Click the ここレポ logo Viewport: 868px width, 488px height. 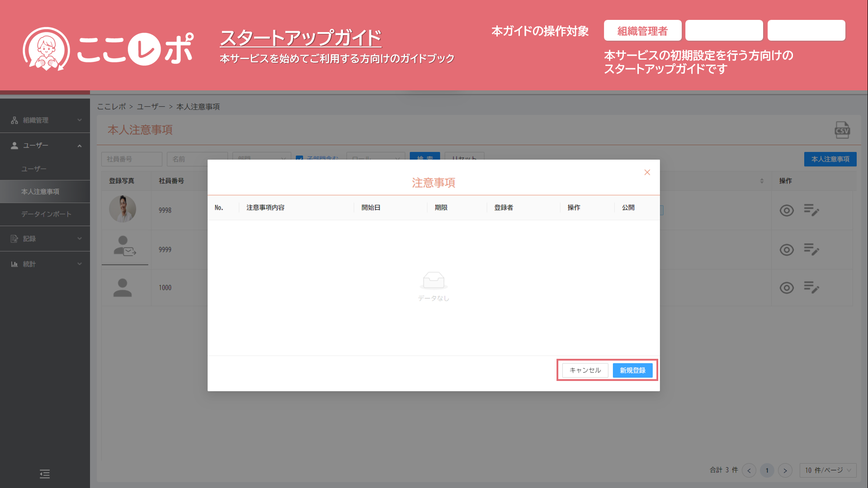pyautogui.click(x=108, y=49)
